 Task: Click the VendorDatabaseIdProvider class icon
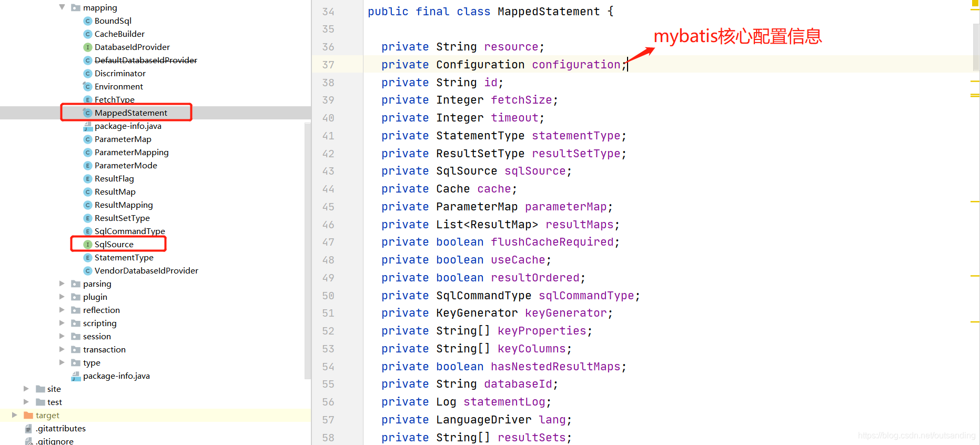click(88, 271)
